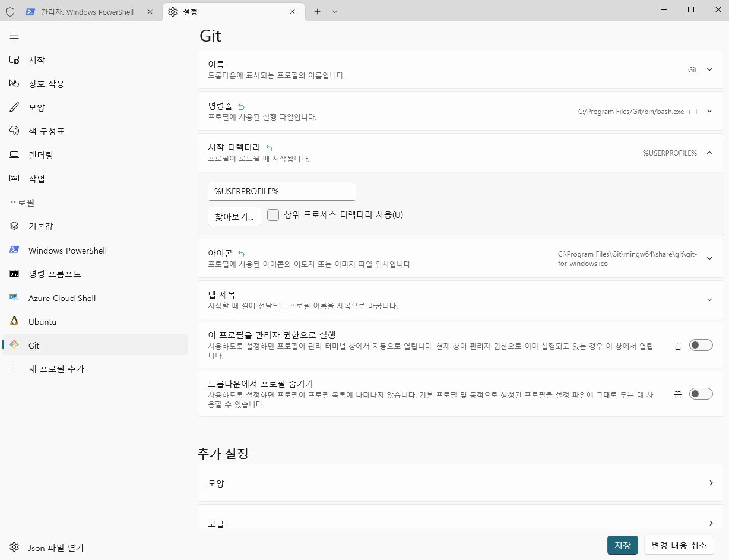
Task: Click the 작업 keyboard icon
Action: click(14, 179)
